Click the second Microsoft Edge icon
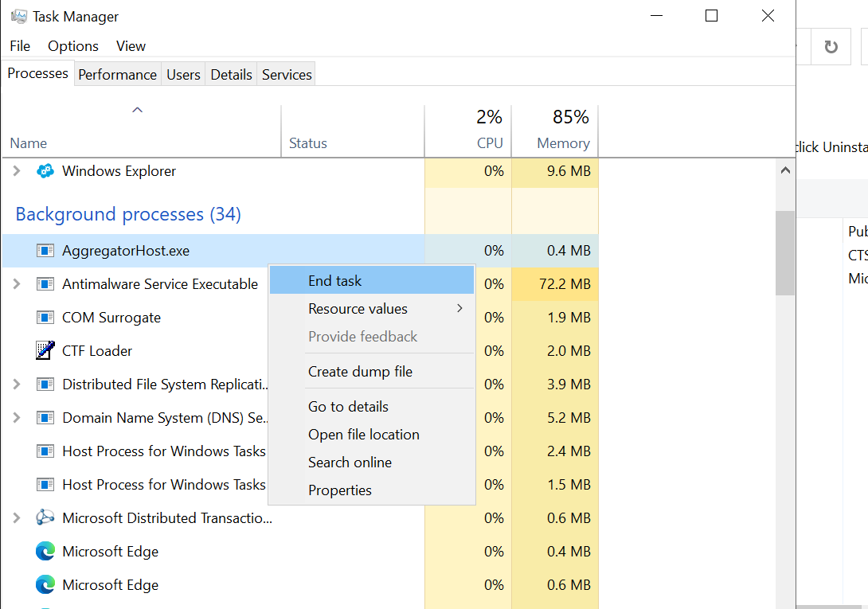 45,584
